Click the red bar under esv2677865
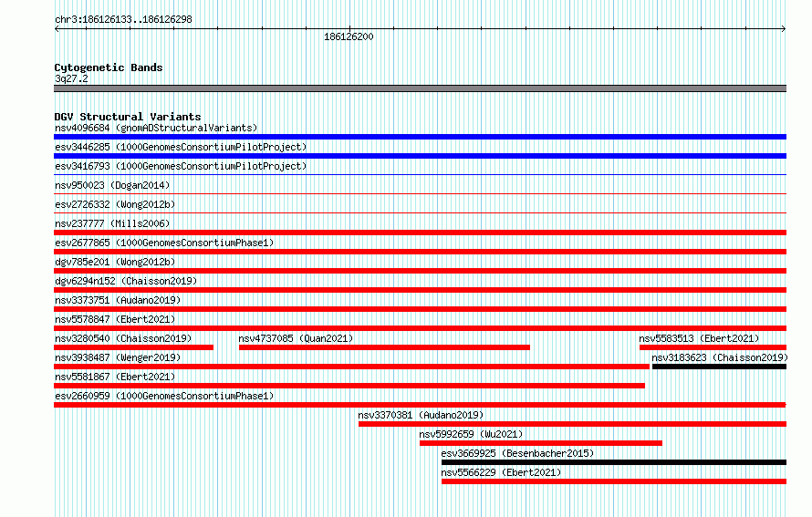The image size is (812, 517). [420, 252]
